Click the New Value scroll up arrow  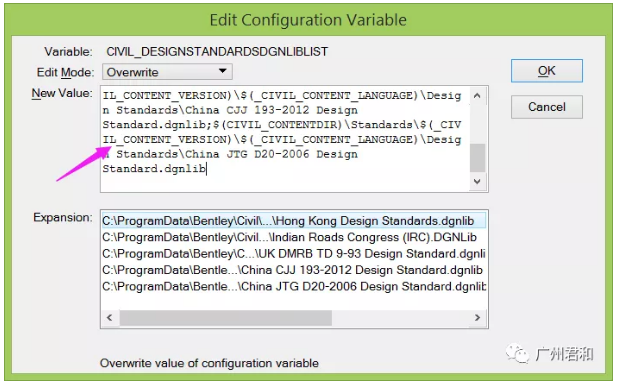pyautogui.click(x=477, y=96)
